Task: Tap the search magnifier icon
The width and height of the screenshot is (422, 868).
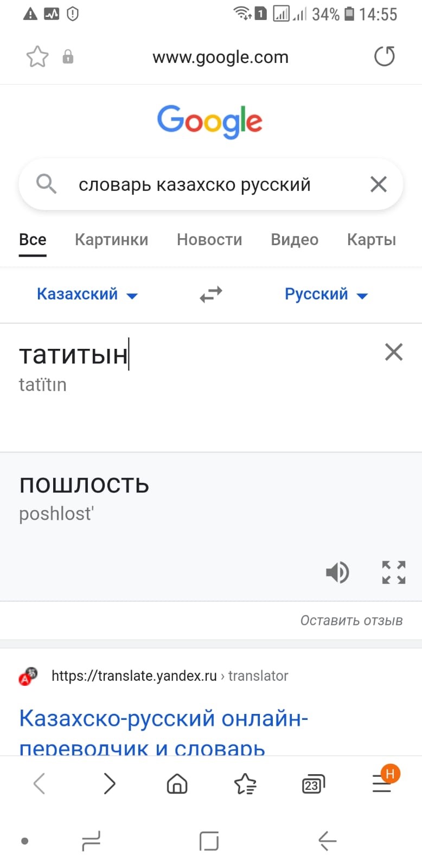Action: 46,184
